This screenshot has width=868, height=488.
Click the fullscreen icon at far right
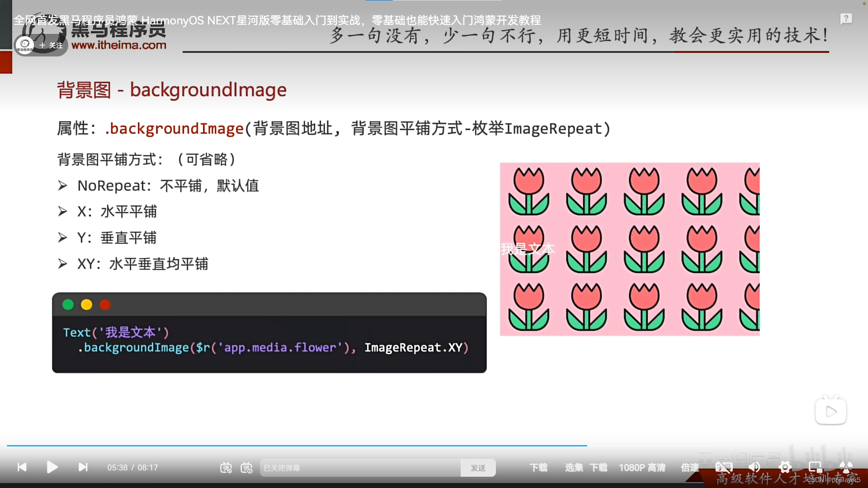tap(846, 467)
